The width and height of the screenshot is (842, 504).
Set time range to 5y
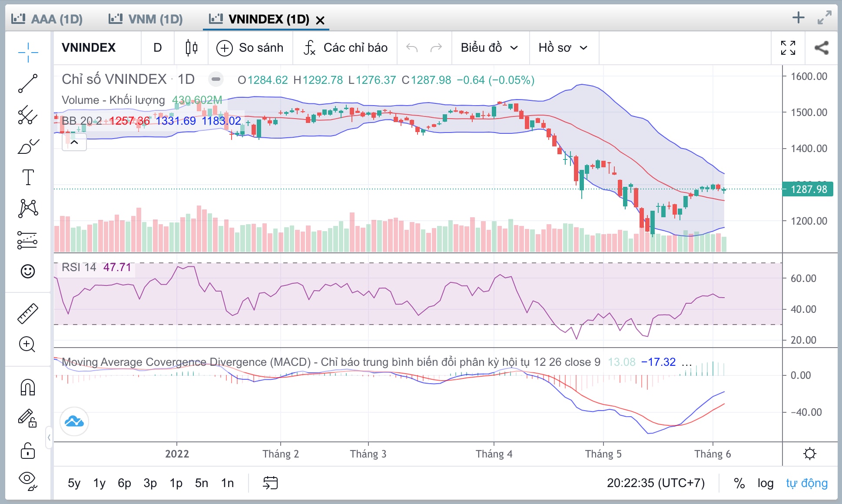(x=74, y=483)
